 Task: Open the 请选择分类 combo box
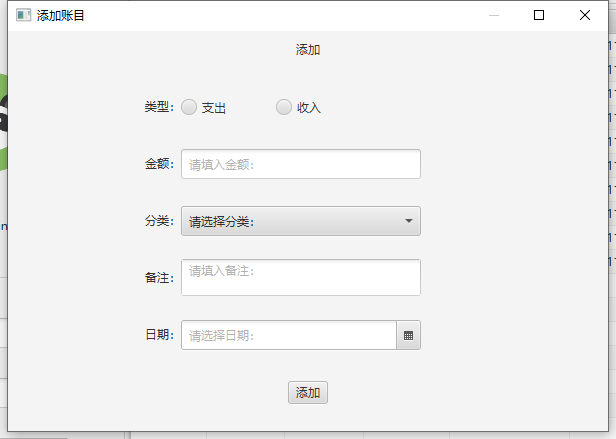[x=301, y=221]
